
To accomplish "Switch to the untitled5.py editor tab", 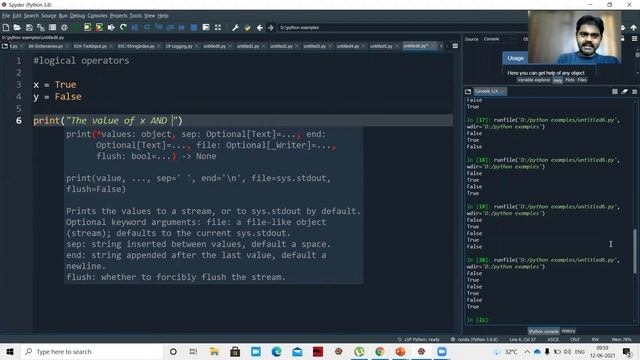I will pyautogui.click(x=381, y=46).
